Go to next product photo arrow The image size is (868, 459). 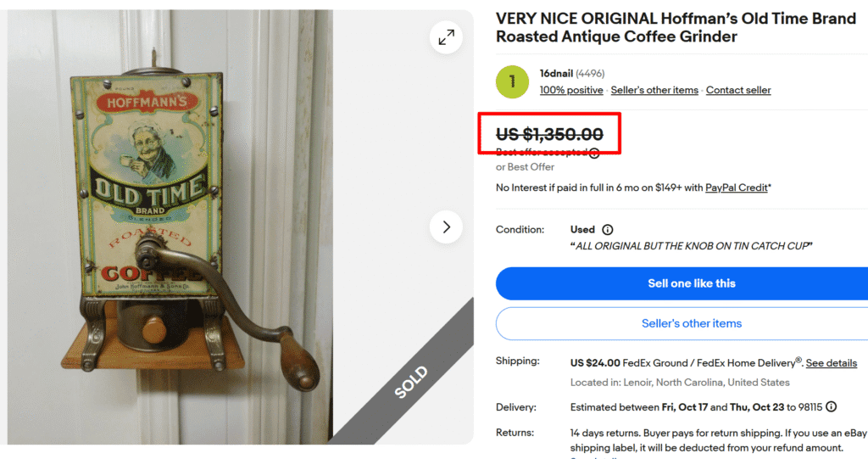[446, 227]
